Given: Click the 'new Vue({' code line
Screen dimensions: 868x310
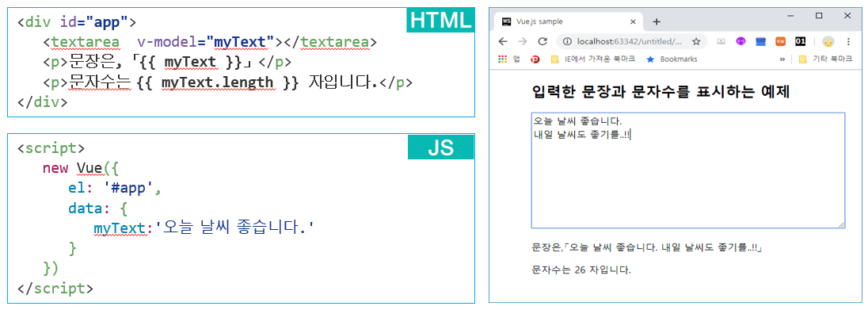Looking at the screenshot, I should [81, 168].
